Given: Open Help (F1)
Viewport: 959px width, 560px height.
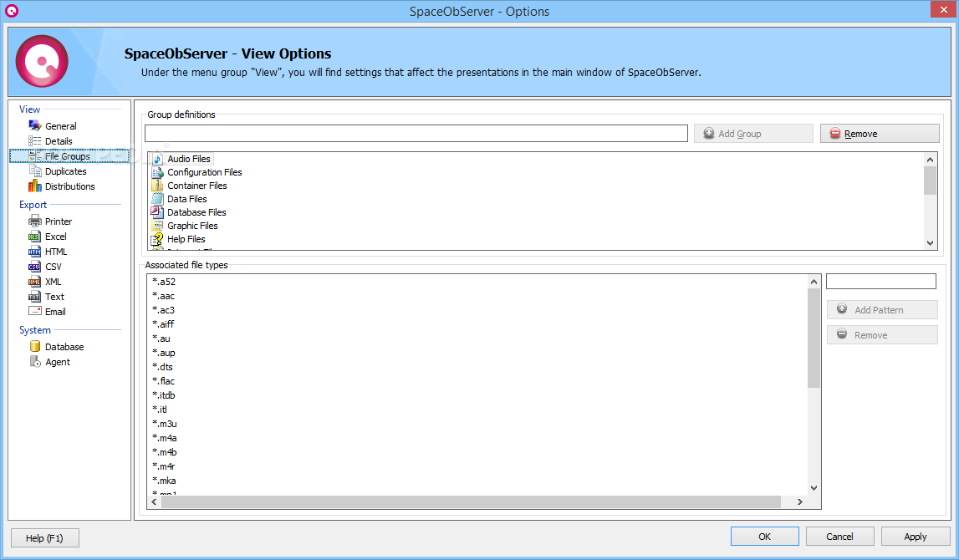Looking at the screenshot, I should (x=44, y=538).
